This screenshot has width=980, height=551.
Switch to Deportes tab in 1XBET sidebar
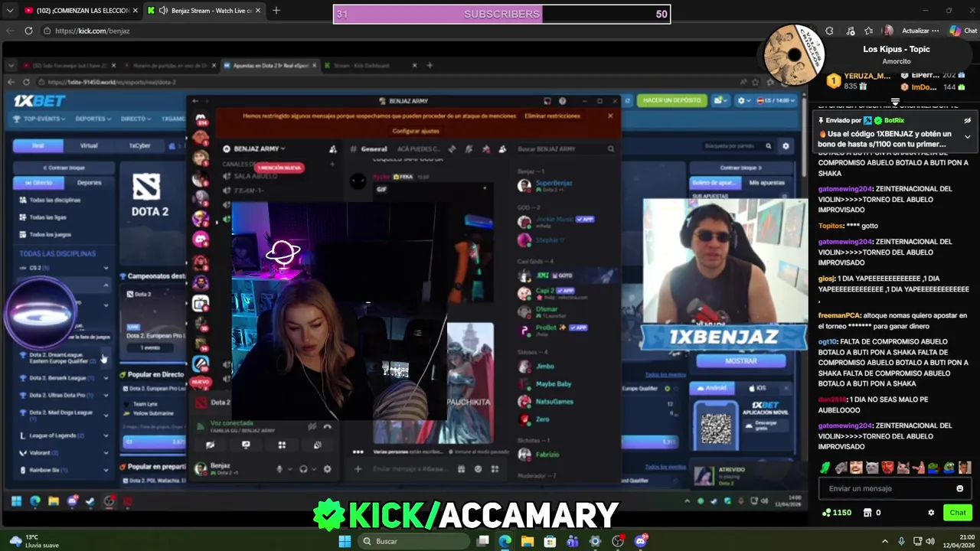point(89,183)
